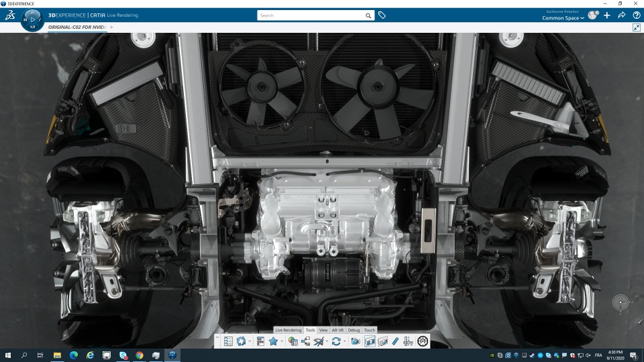The image size is (644, 362).
Task: Switch to the View tab
Action: click(323, 330)
